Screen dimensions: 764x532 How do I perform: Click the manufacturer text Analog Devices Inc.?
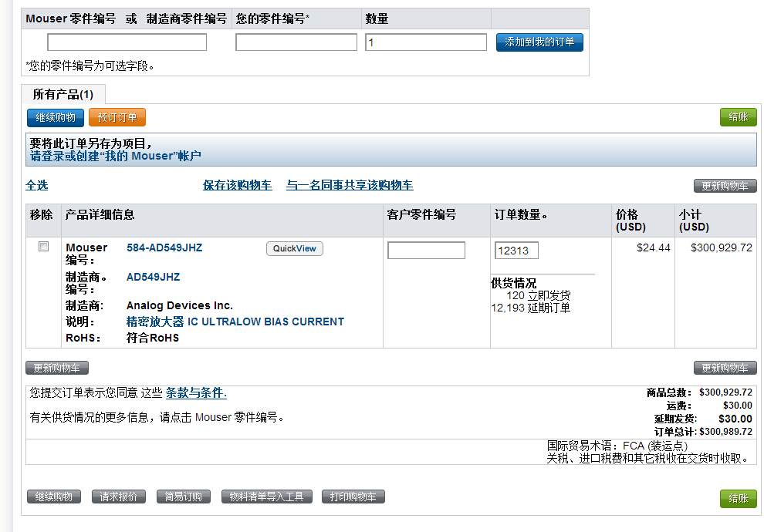(x=180, y=305)
